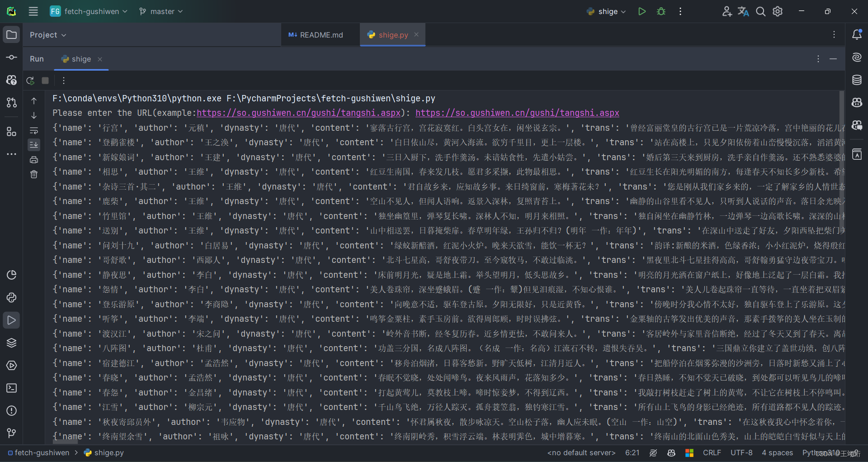Open Structure tool window
868x462 pixels.
12,132
